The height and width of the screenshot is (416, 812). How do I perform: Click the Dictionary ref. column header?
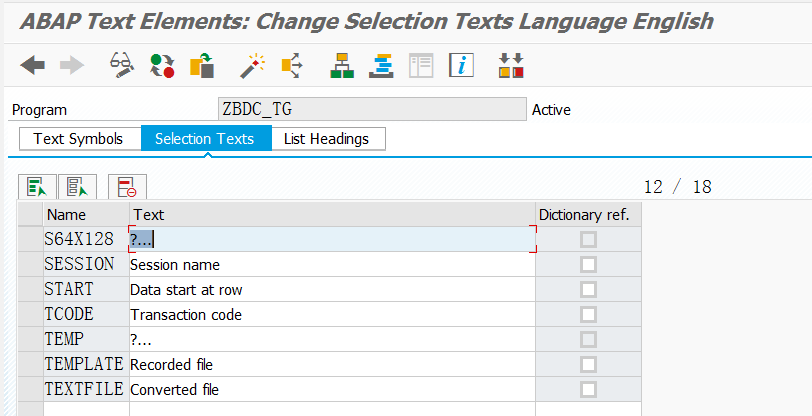click(x=584, y=214)
